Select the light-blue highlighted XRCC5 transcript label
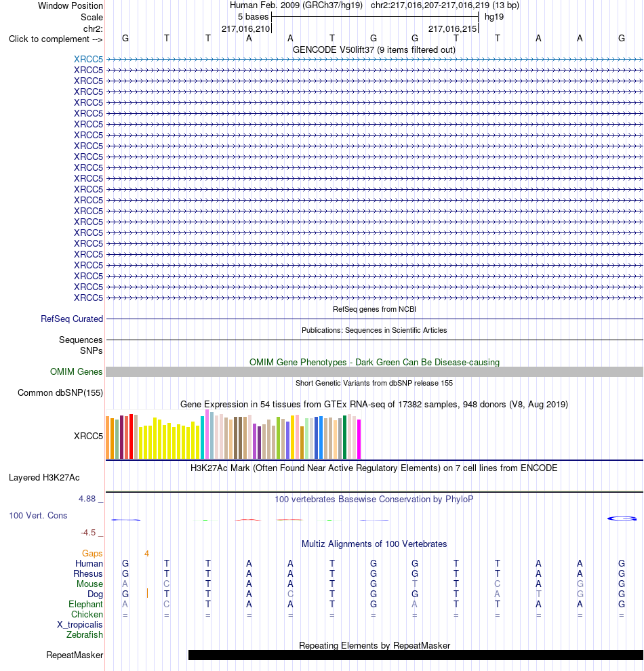 pyautogui.click(x=88, y=59)
